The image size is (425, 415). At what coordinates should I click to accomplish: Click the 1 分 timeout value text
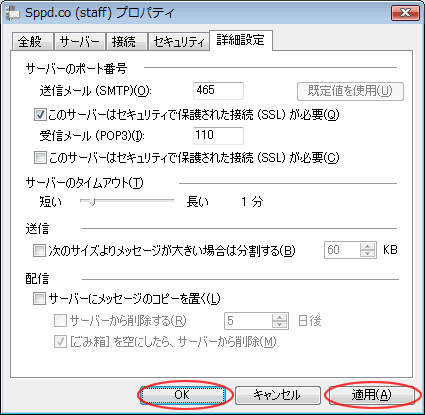click(252, 202)
